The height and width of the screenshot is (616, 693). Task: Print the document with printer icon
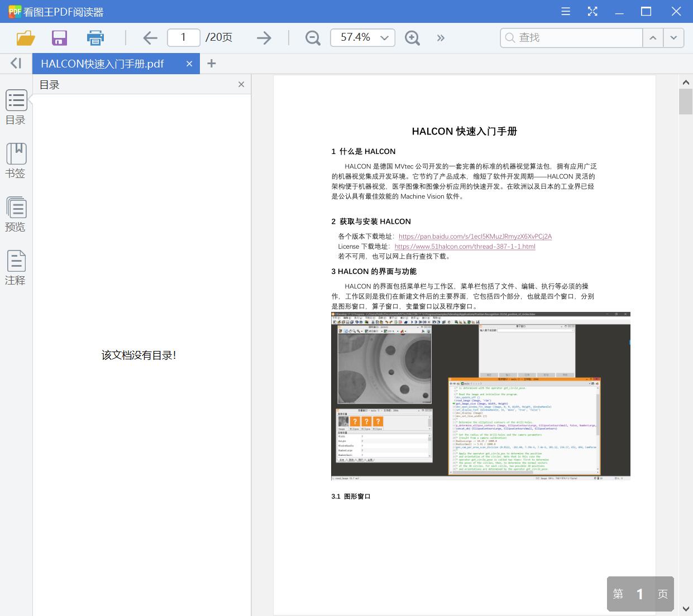(95, 38)
